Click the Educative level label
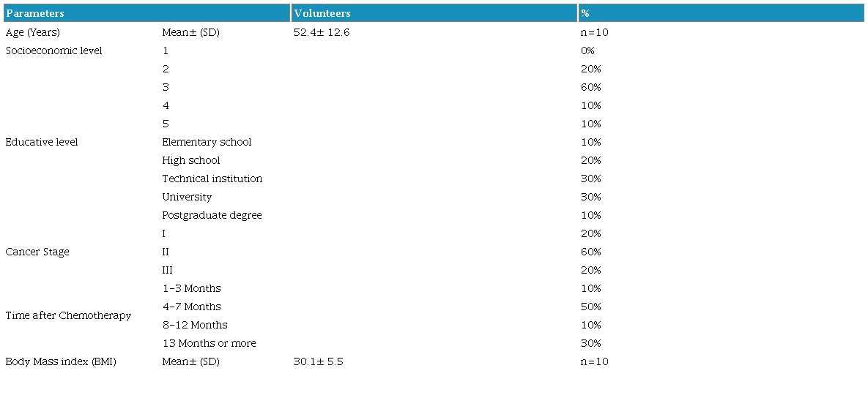The image size is (868, 398). [x=42, y=142]
